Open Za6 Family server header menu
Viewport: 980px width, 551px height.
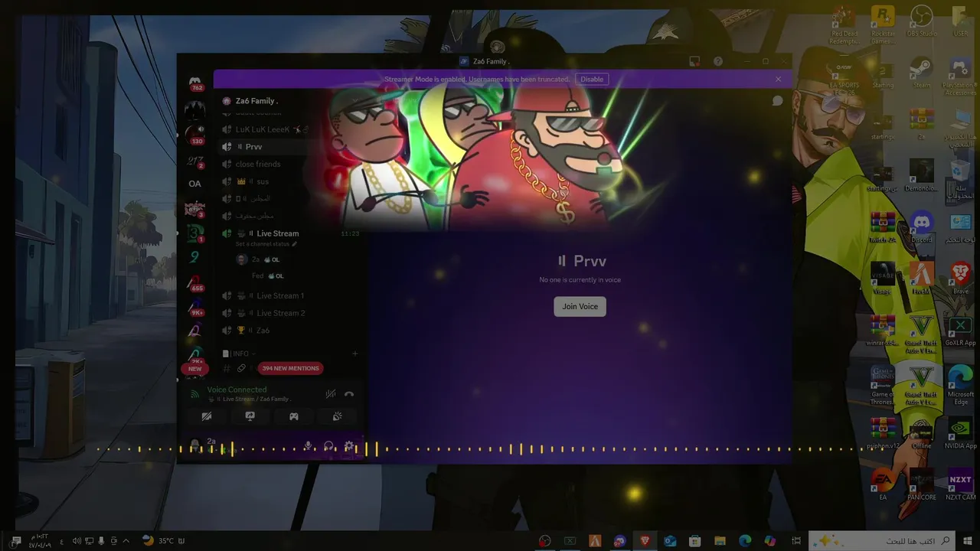pos(256,101)
